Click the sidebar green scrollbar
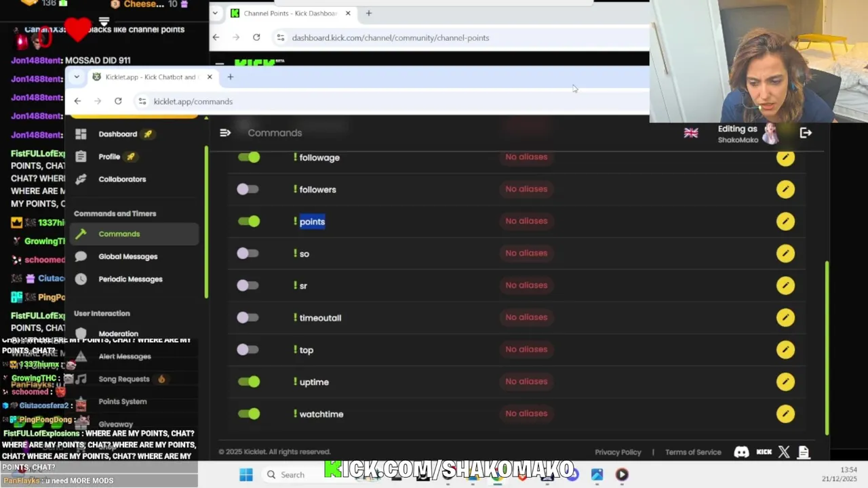The height and width of the screenshot is (488, 868). coord(206,222)
